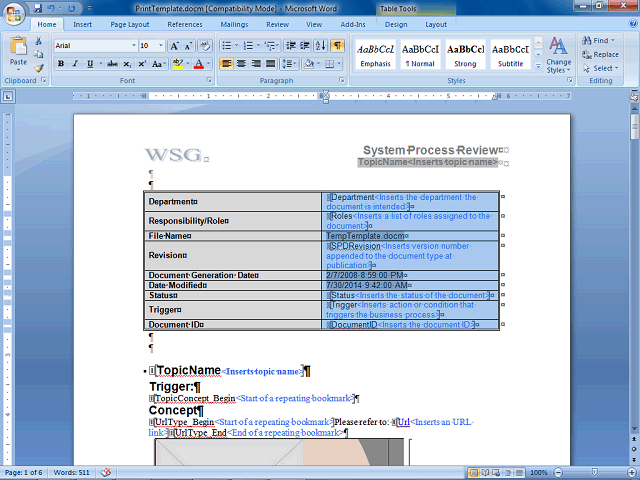The width and height of the screenshot is (640, 480).
Task: Center the paragraph text
Action: [x=241, y=64]
